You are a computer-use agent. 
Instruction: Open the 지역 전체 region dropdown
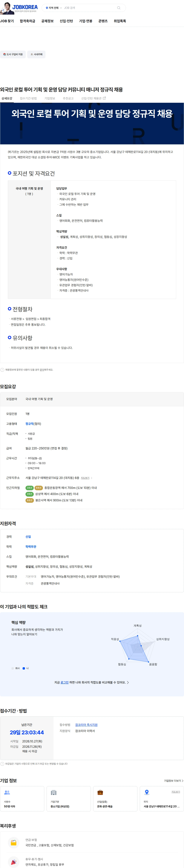[54, 8]
